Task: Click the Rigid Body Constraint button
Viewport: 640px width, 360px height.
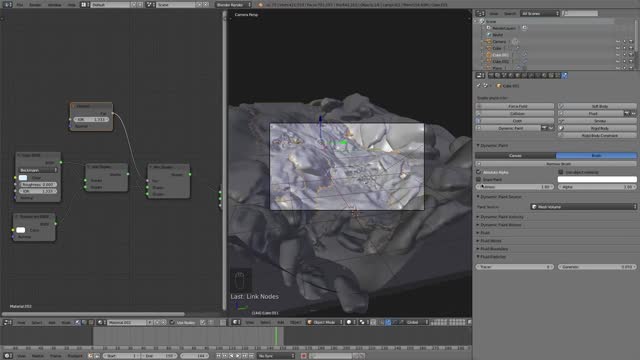Action: coord(597,136)
